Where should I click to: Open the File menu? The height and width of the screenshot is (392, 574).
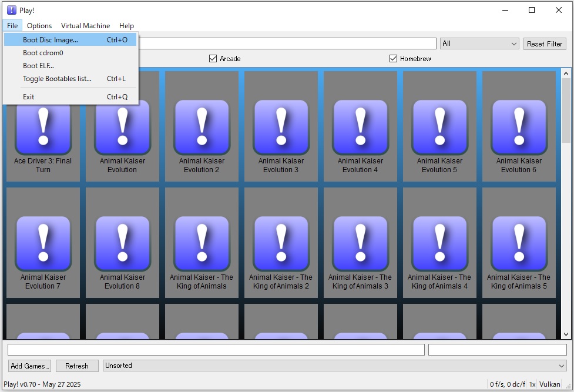pyautogui.click(x=12, y=26)
